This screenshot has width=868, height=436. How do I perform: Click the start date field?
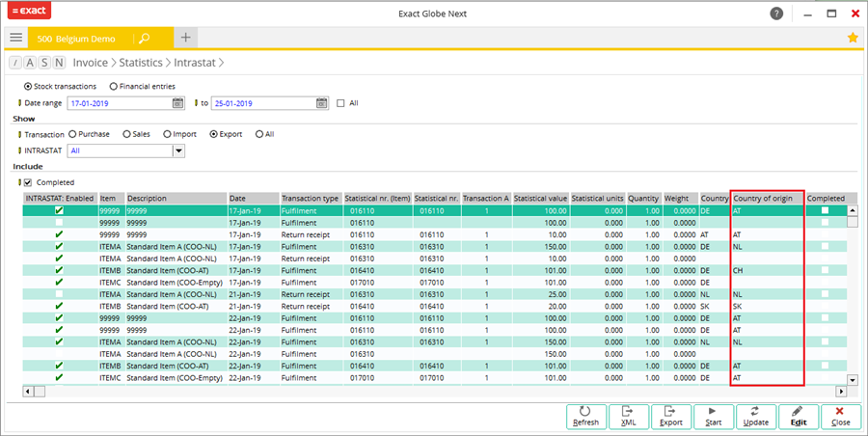coord(120,103)
